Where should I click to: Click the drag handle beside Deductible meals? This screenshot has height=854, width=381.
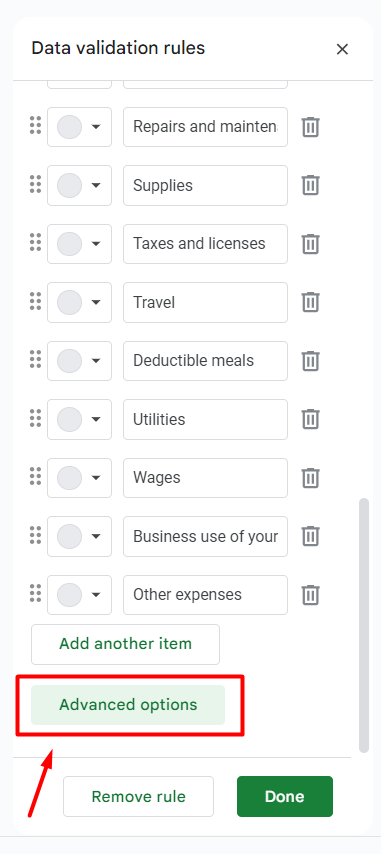pyautogui.click(x=35, y=361)
